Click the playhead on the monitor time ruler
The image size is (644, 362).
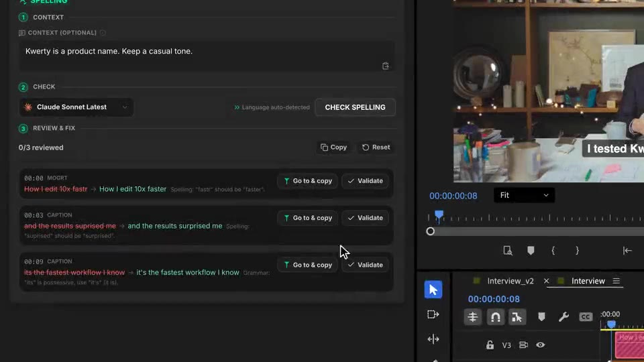(x=439, y=215)
